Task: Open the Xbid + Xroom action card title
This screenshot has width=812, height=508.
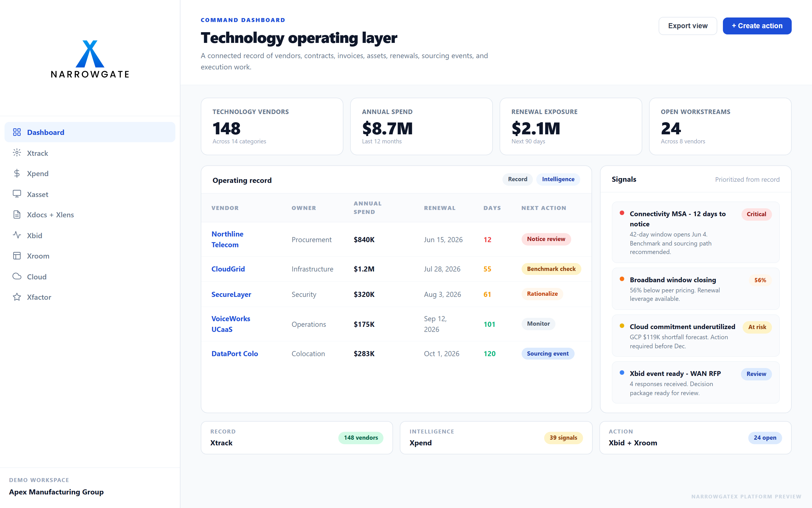Action: 633,443
